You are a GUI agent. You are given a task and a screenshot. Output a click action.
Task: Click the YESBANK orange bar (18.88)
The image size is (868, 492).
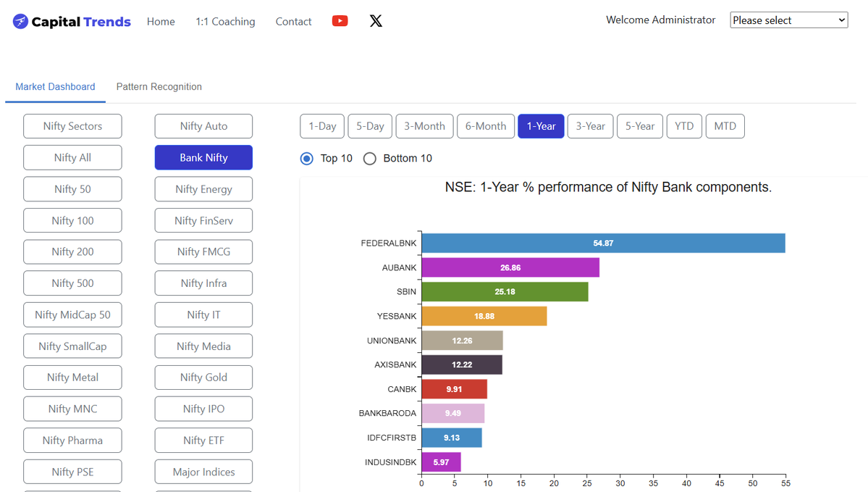click(484, 317)
